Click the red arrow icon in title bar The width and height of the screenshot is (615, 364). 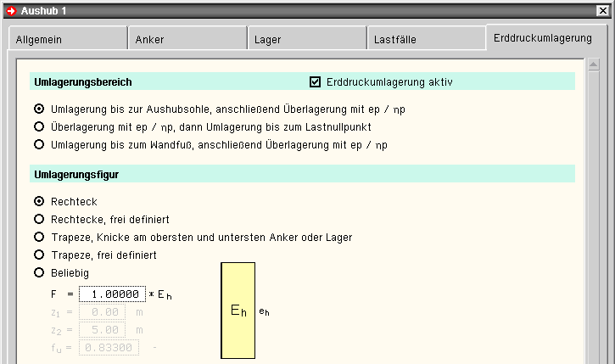pyautogui.click(x=10, y=10)
